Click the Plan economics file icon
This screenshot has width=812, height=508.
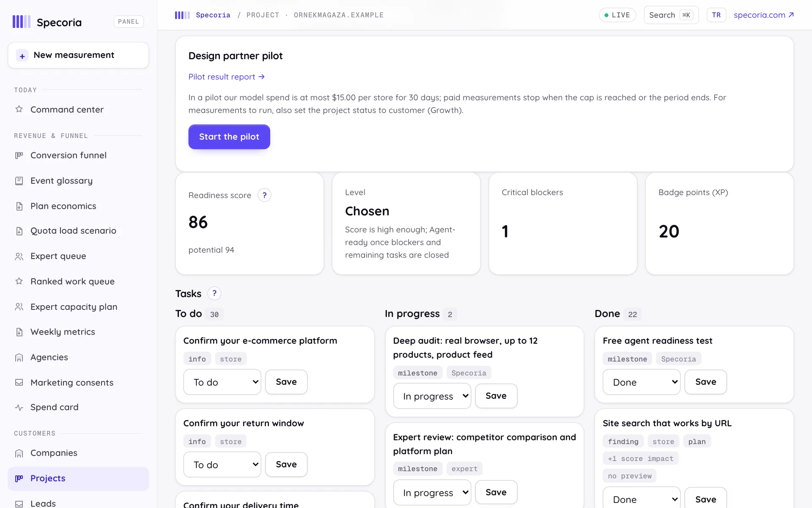coord(19,206)
